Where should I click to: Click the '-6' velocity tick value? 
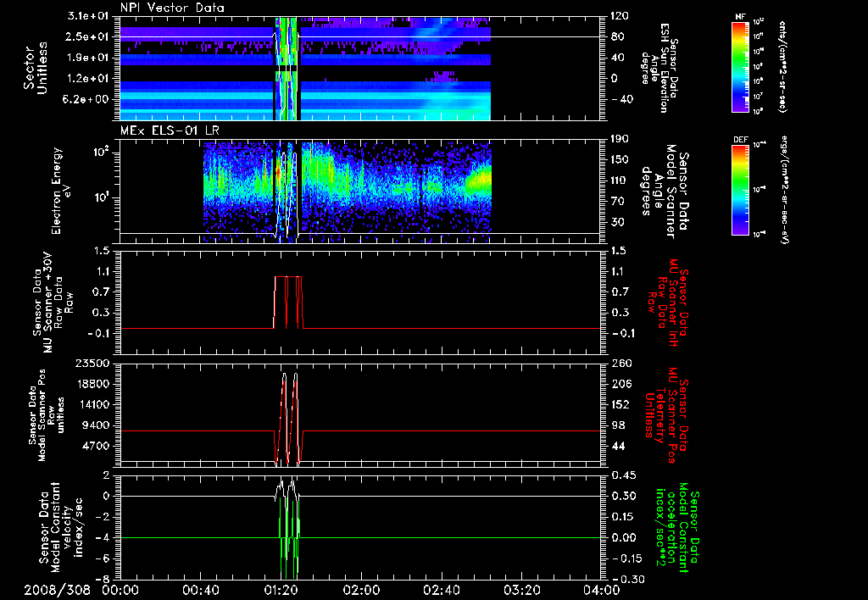click(102, 559)
